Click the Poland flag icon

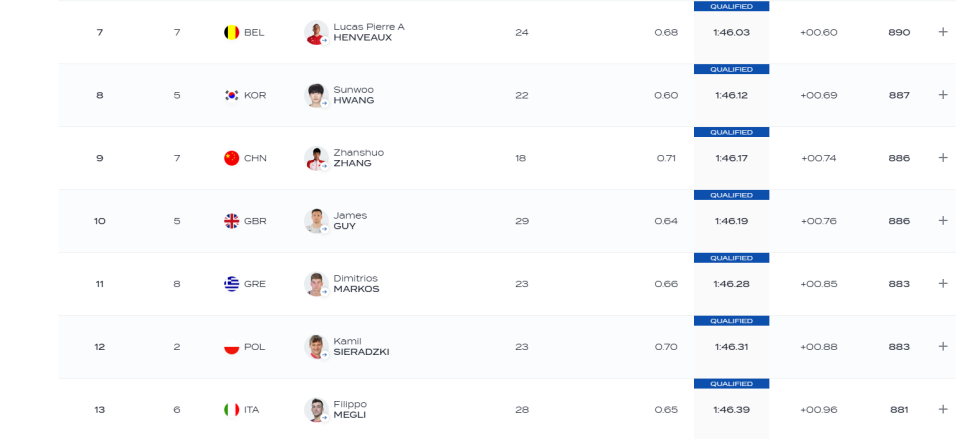[x=231, y=347]
